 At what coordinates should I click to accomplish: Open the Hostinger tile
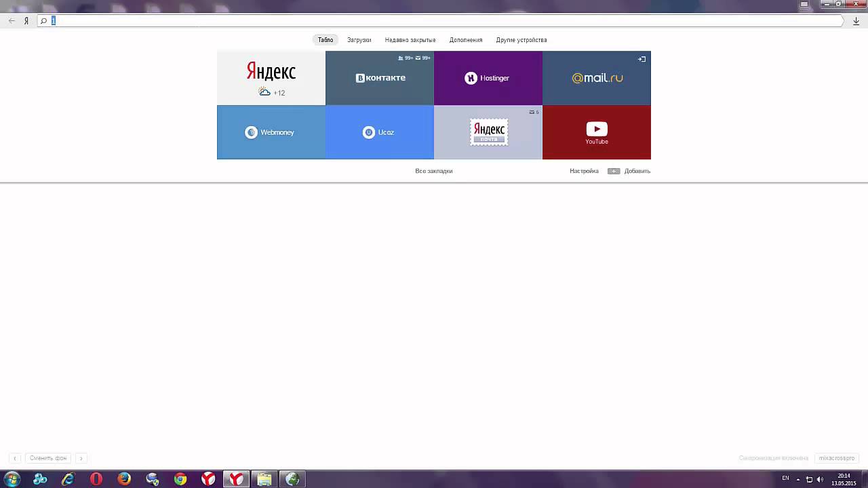click(488, 78)
